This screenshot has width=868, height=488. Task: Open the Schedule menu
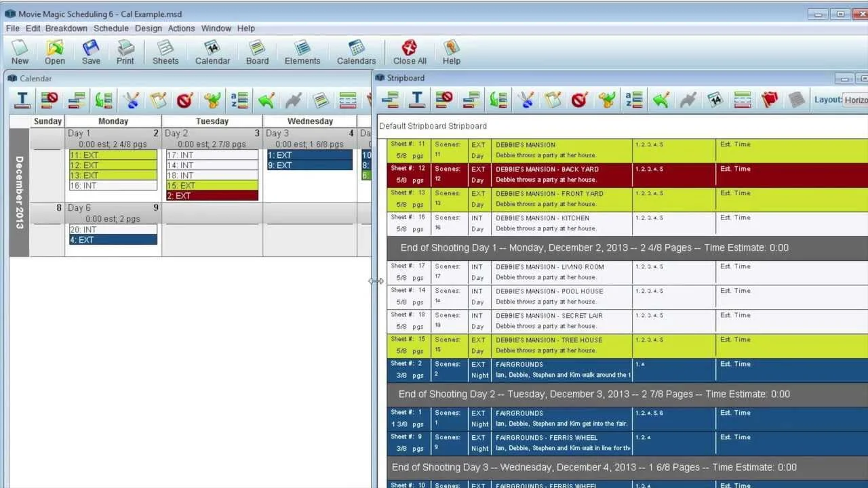[111, 28]
